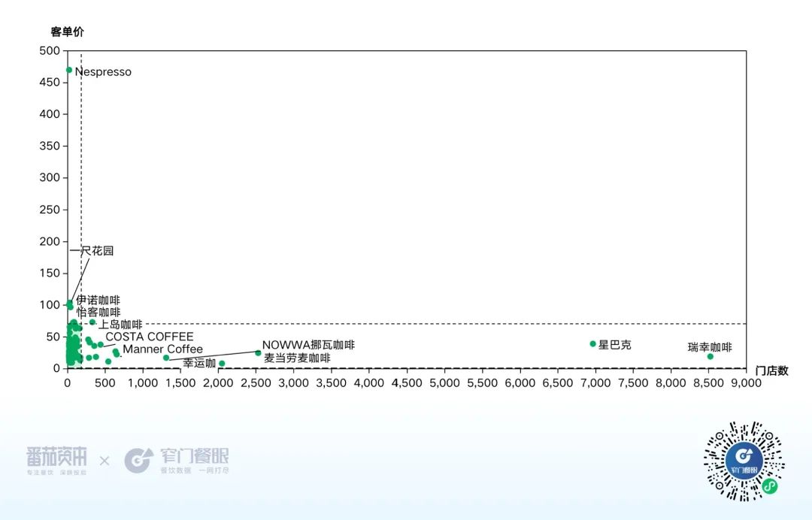Click the "Nespresso" label
Image resolution: width=812 pixels, height=520 pixels.
(x=103, y=72)
